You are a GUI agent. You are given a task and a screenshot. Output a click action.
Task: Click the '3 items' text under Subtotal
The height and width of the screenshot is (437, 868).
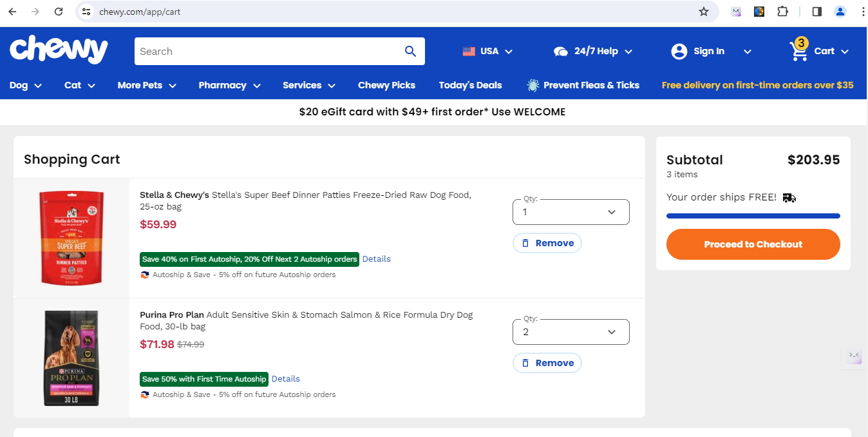pos(682,175)
